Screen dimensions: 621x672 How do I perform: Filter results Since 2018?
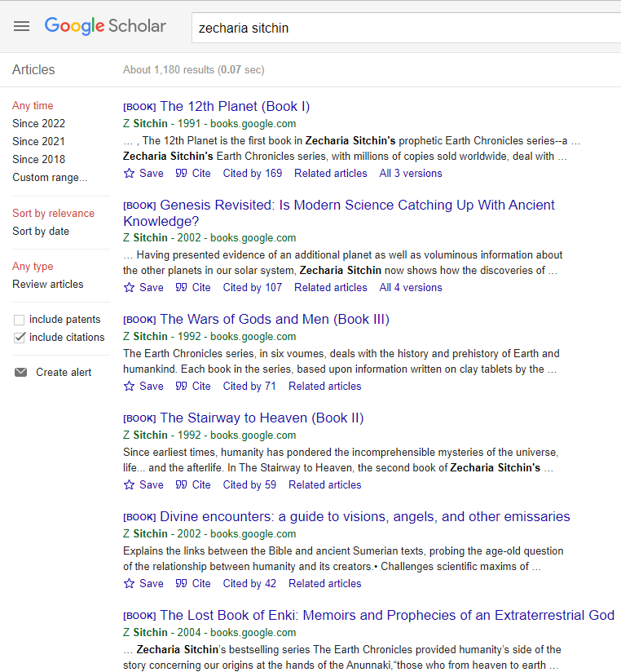[38, 159]
